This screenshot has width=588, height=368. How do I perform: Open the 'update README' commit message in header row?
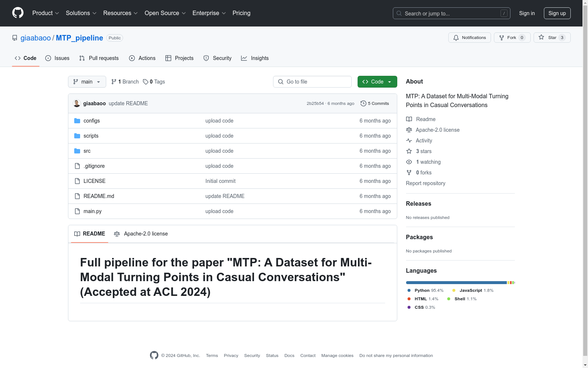point(128,103)
